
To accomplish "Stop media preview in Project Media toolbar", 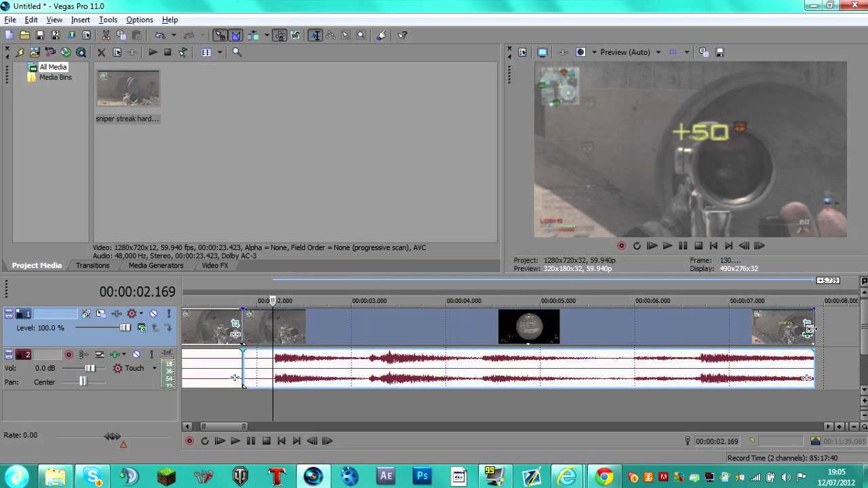I will 167,52.
